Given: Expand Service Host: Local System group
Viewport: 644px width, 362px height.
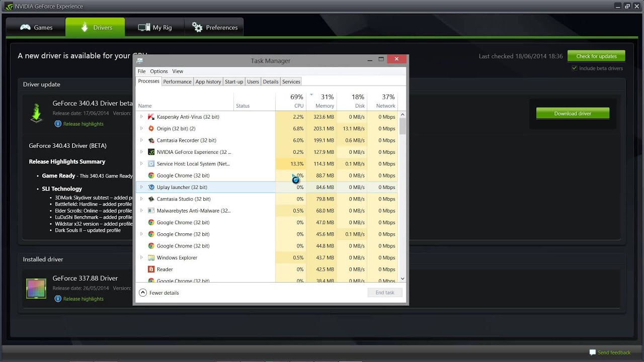Looking at the screenshot, I should pyautogui.click(x=141, y=164).
